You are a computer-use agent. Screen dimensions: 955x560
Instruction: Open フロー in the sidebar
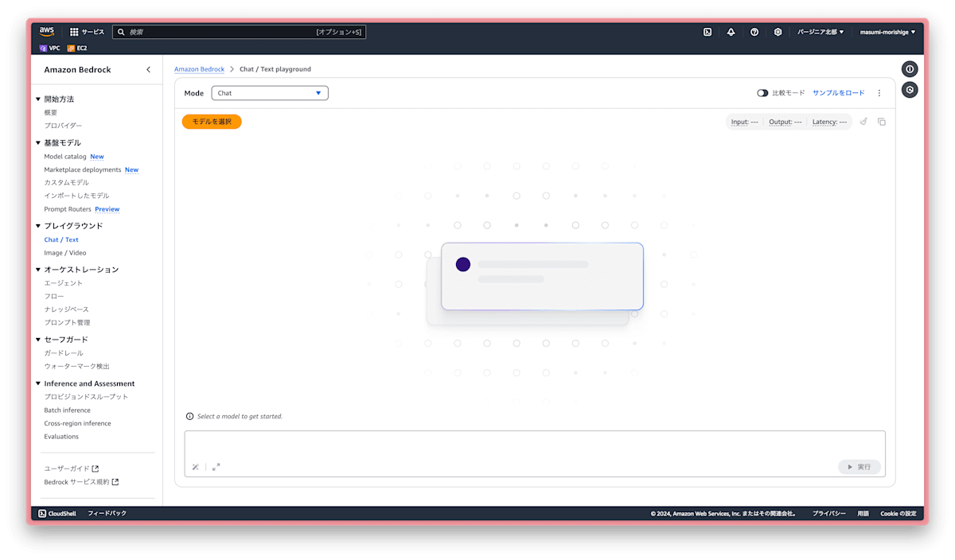pos(54,296)
